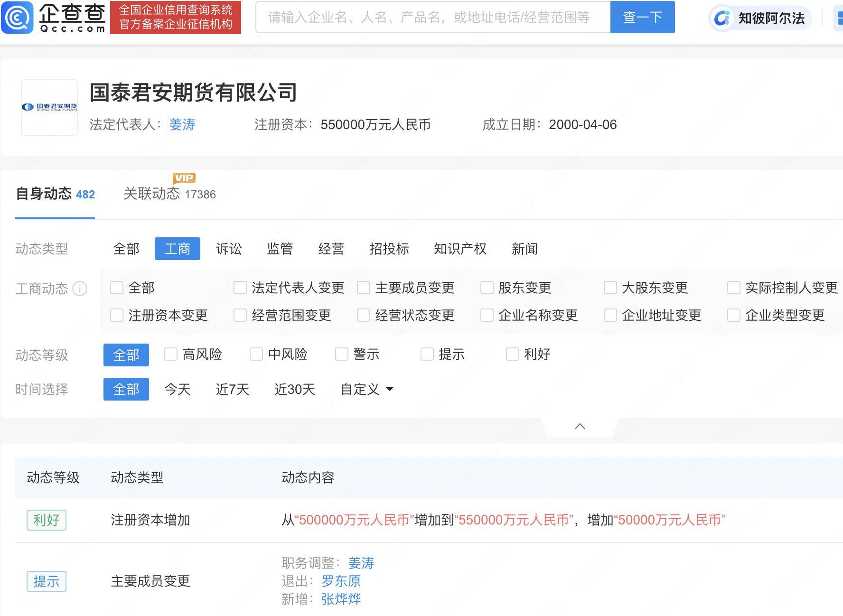Check the 中风险 level checkbox
Image resolution: width=843 pixels, height=616 pixels.
[256, 354]
